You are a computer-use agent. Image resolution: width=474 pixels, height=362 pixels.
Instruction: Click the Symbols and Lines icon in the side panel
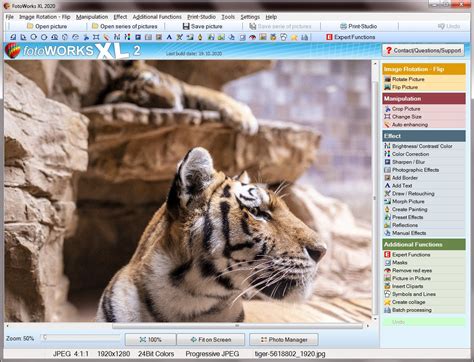387,294
